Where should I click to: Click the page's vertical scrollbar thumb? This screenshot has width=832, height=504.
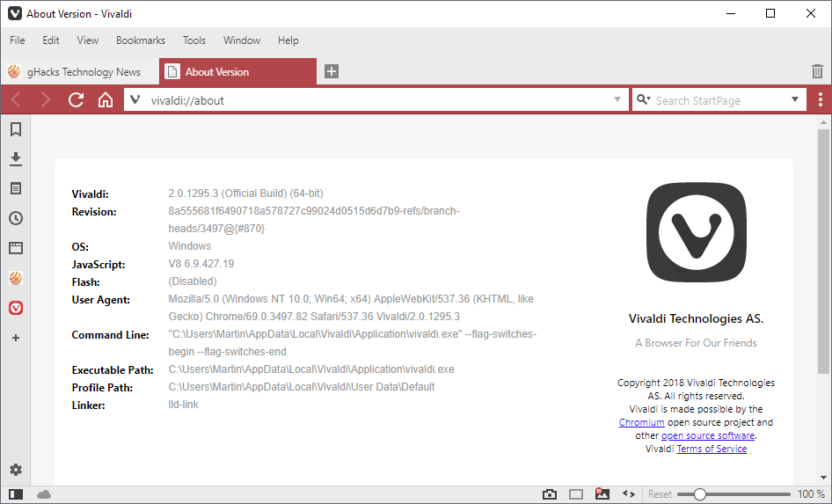[x=823, y=251]
